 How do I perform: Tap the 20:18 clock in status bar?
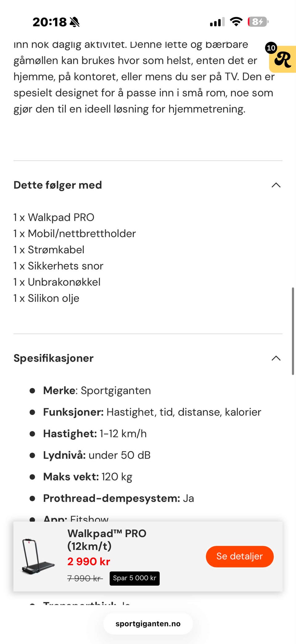pos(49,22)
